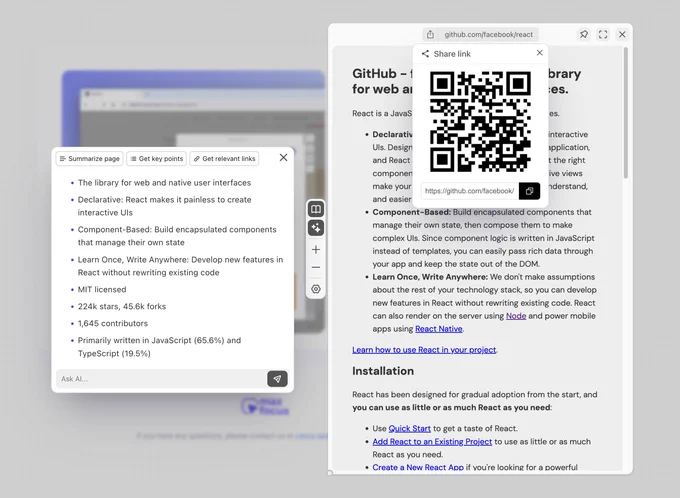Click the share link URL field
The width and height of the screenshot is (680, 498).
click(470, 191)
